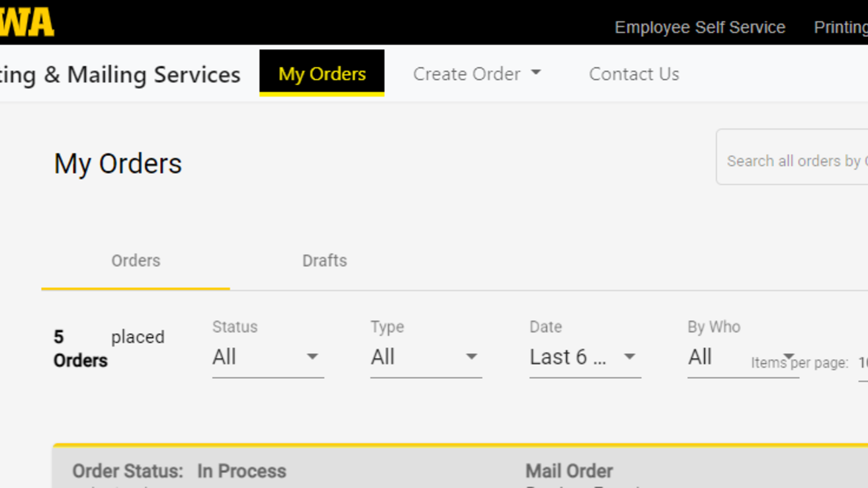Viewport: 868px width, 488px height.
Task: Open the Contact Us page
Action: pyautogui.click(x=634, y=73)
